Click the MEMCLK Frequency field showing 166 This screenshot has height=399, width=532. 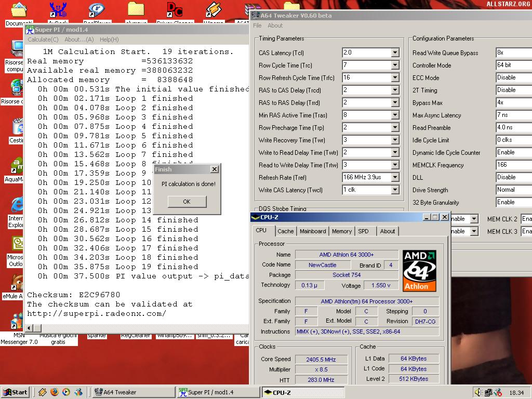514,165
